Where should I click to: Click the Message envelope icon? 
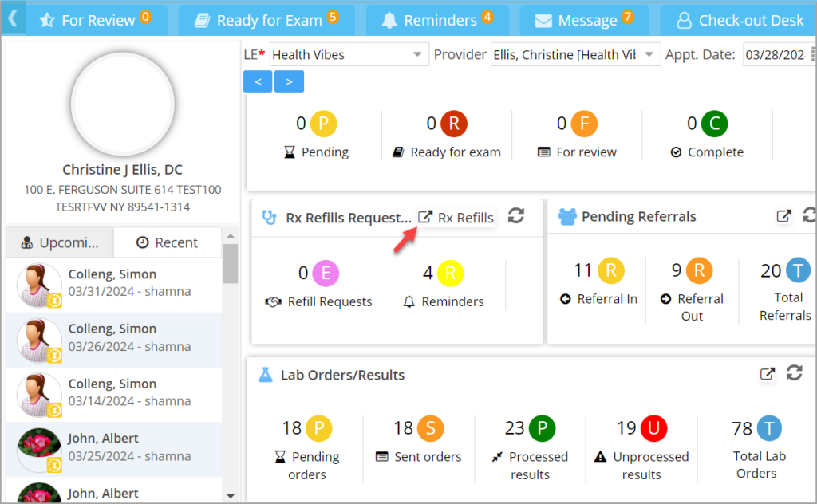point(543,19)
